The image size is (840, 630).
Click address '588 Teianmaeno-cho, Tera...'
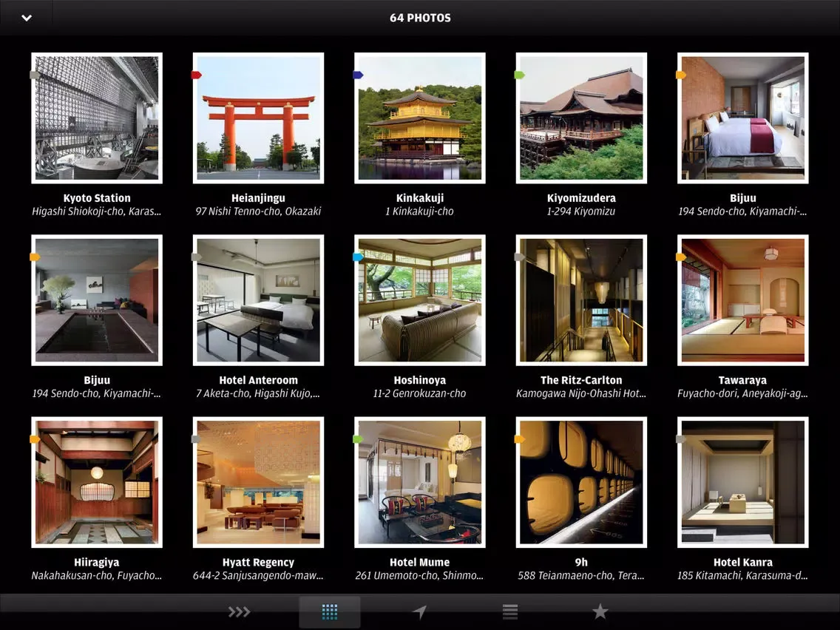pos(581,575)
